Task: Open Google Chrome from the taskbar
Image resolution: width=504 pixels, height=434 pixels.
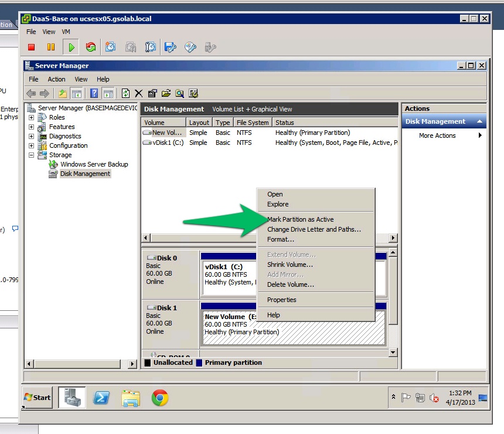Action: 160,398
